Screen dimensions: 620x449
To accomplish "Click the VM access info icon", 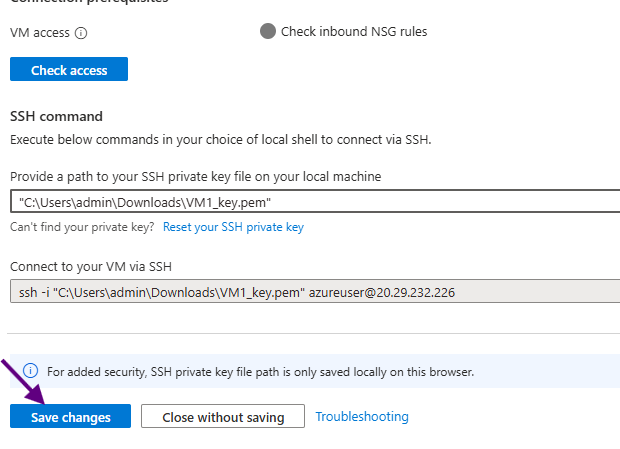I will tap(81, 33).
